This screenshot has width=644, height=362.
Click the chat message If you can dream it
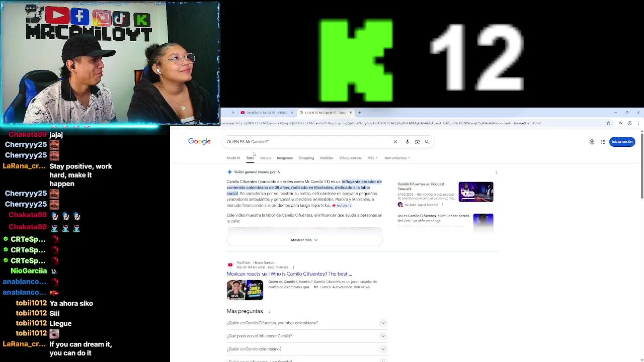tap(80, 349)
